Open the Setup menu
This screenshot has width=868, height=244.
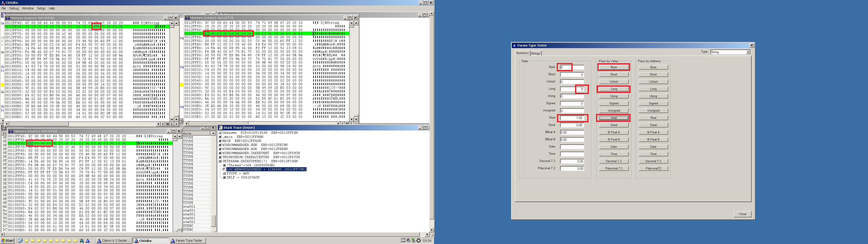click(x=41, y=8)
